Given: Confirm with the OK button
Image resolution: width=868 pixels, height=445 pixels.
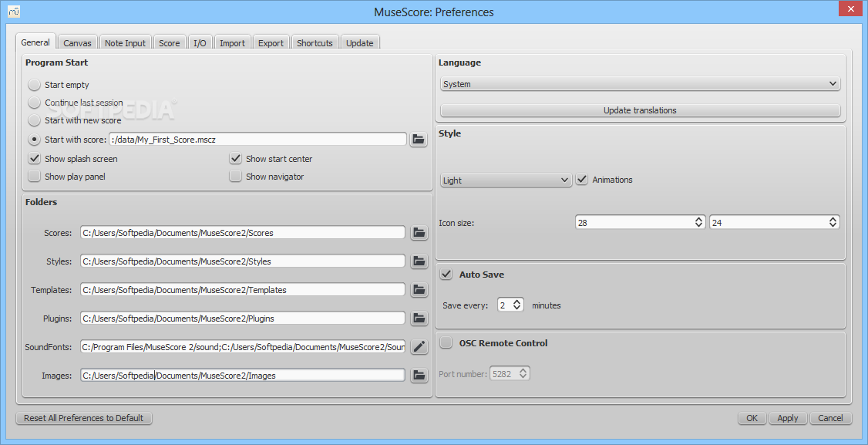Looking at the screenshot, I should [752, 418].
